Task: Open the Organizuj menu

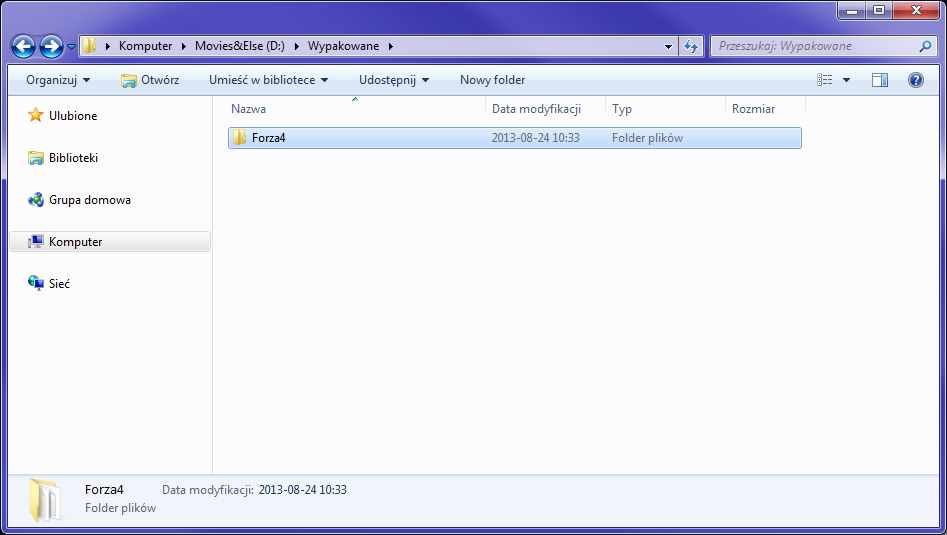Action: tap(58, 80)
